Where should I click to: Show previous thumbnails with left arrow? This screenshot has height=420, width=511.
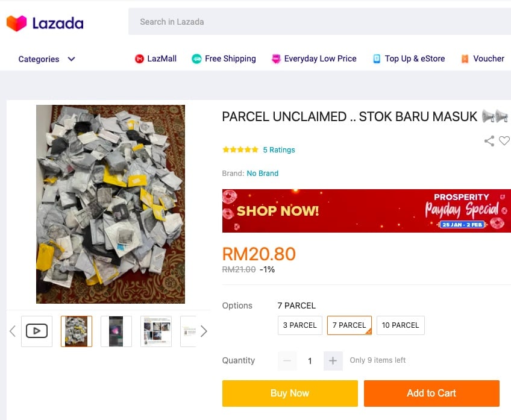[12, 331]
